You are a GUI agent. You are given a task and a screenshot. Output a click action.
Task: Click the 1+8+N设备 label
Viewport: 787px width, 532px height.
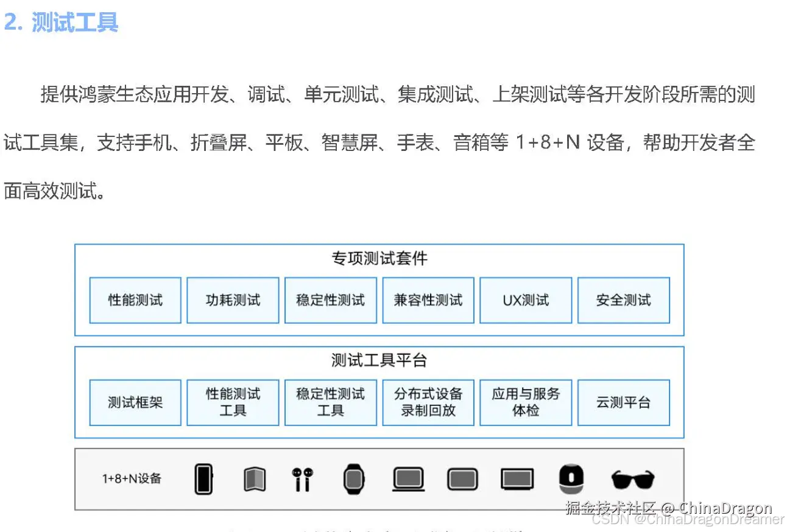[132, 478]
